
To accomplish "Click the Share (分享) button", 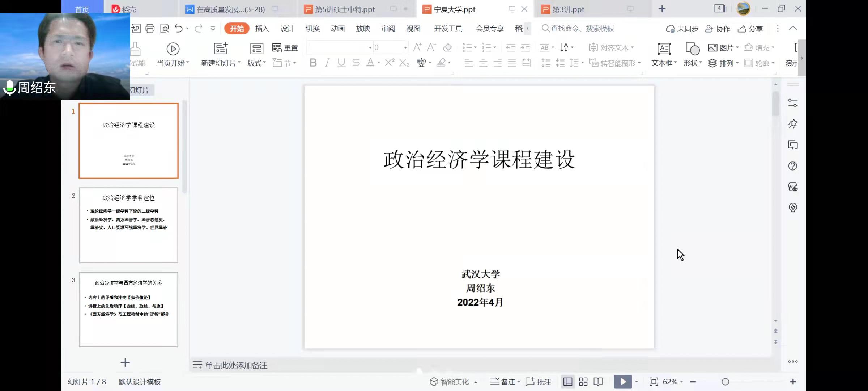I will [750, 29].
